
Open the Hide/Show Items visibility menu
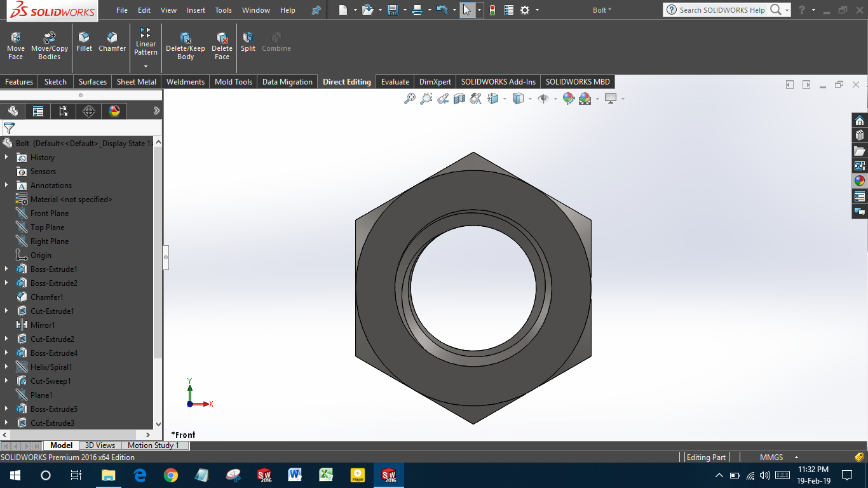coord(543,98)
